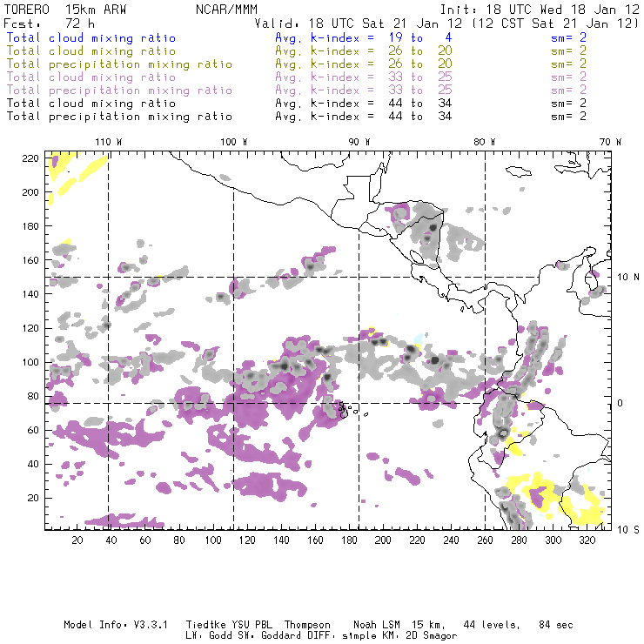Click the '160' tick on the vertical axis
Image resolution: width=644 pixels, height=644 pixels.
30,260
